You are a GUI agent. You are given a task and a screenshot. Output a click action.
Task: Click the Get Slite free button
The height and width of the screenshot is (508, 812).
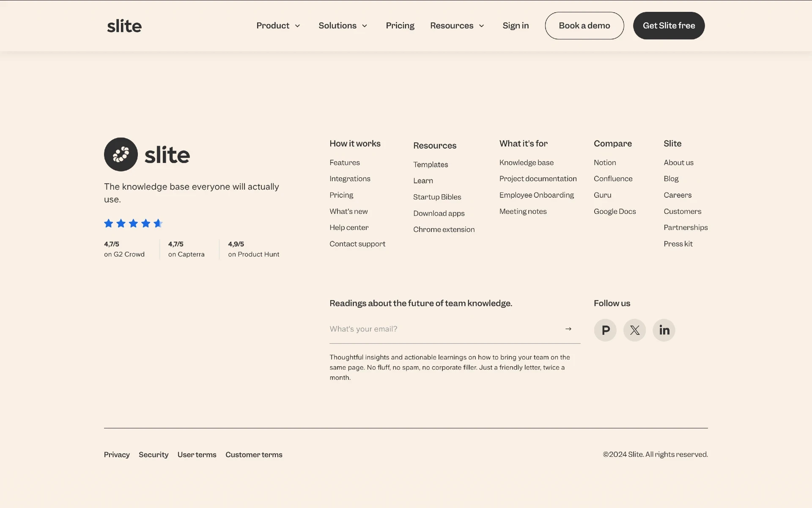[x=669, y=26]
